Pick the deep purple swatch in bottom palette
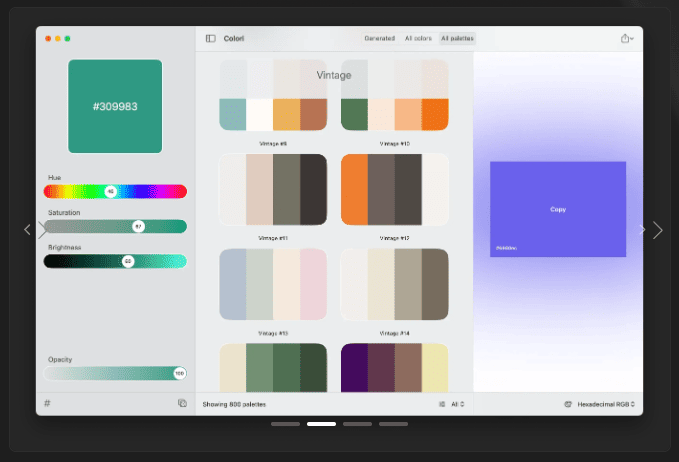679x462 pixels. [x=354, y=368]
